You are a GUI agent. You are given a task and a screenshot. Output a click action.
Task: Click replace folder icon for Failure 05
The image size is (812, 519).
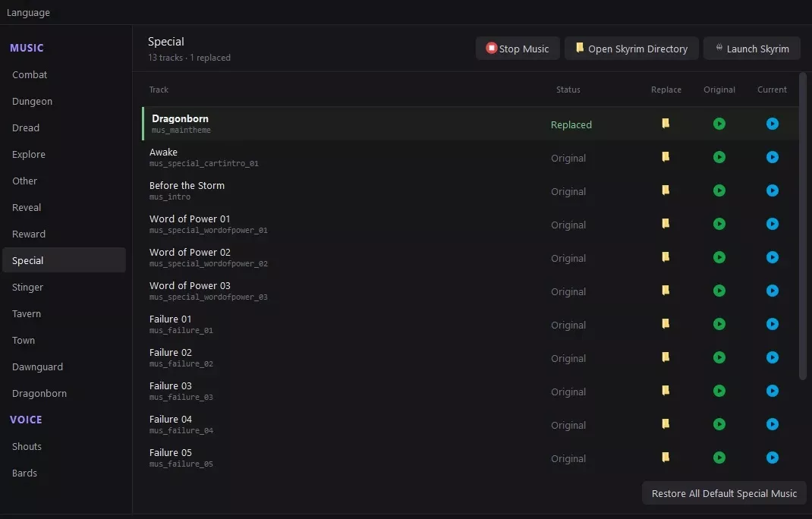pyautogui.click(x=666, y=458)
